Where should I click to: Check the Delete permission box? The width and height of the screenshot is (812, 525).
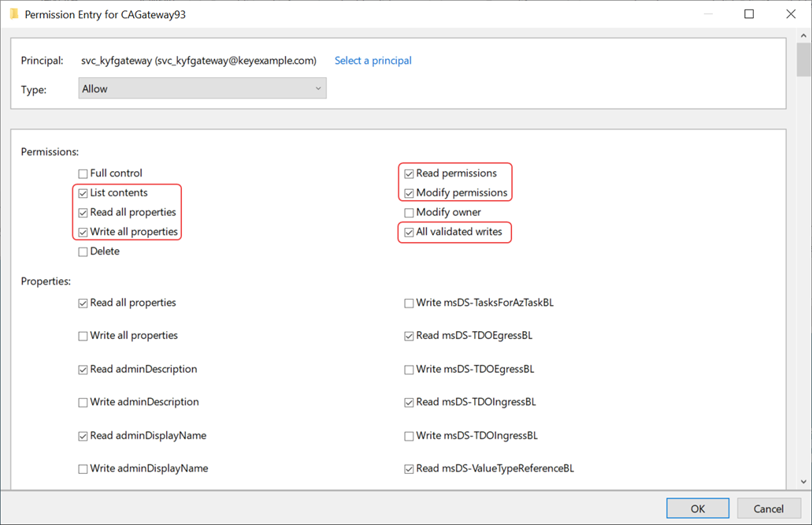point(83,252)
